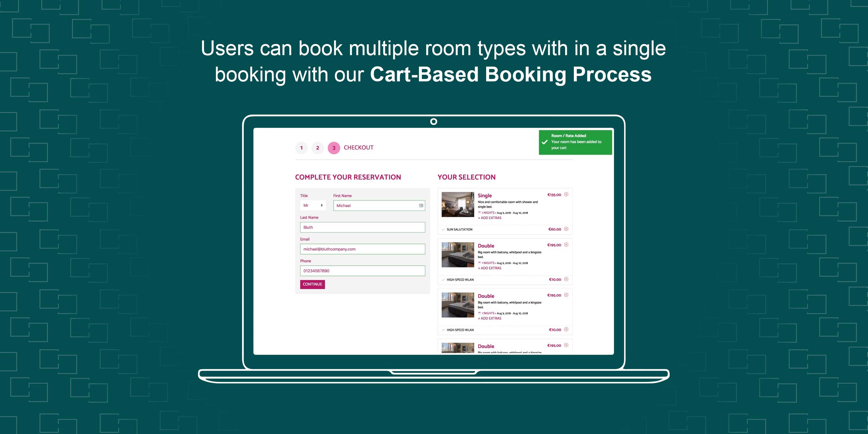Click the 1 NIGHTS text in the Single row

pyautogui.click(x=488, y=212)
